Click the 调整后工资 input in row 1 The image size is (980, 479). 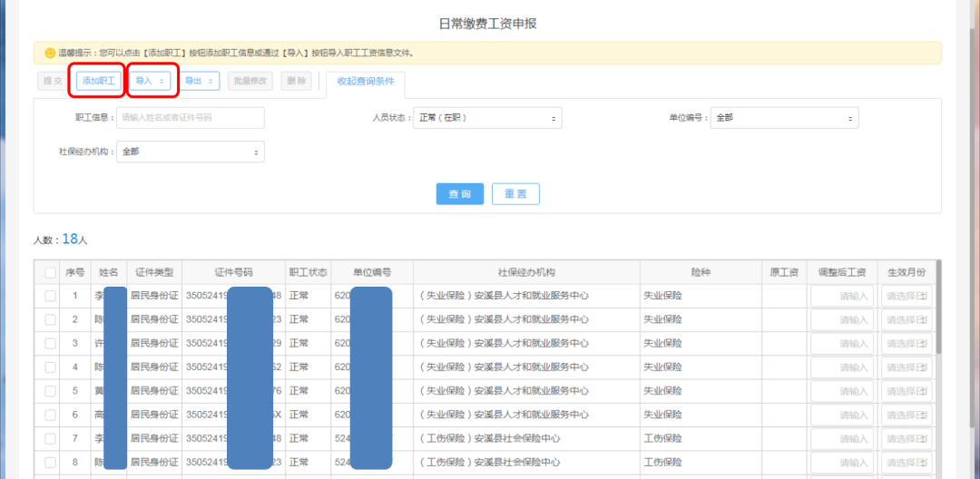click(842, 296)
